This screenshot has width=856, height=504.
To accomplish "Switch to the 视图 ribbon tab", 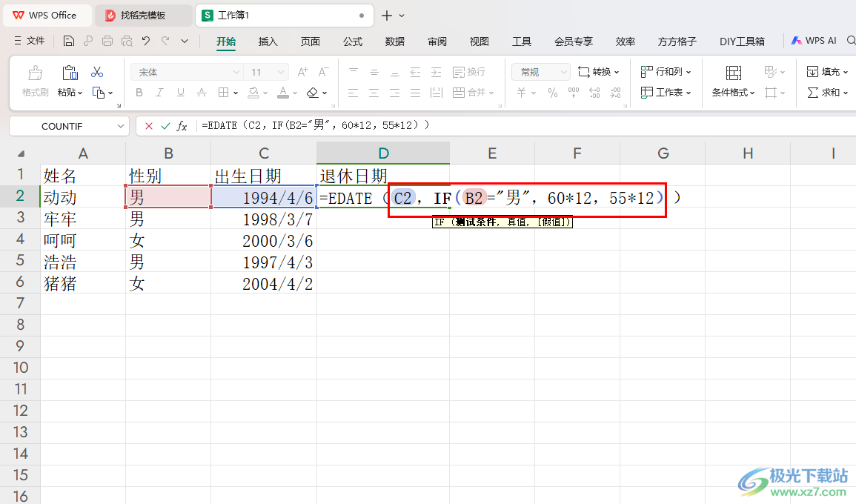I will coord(480,42).
